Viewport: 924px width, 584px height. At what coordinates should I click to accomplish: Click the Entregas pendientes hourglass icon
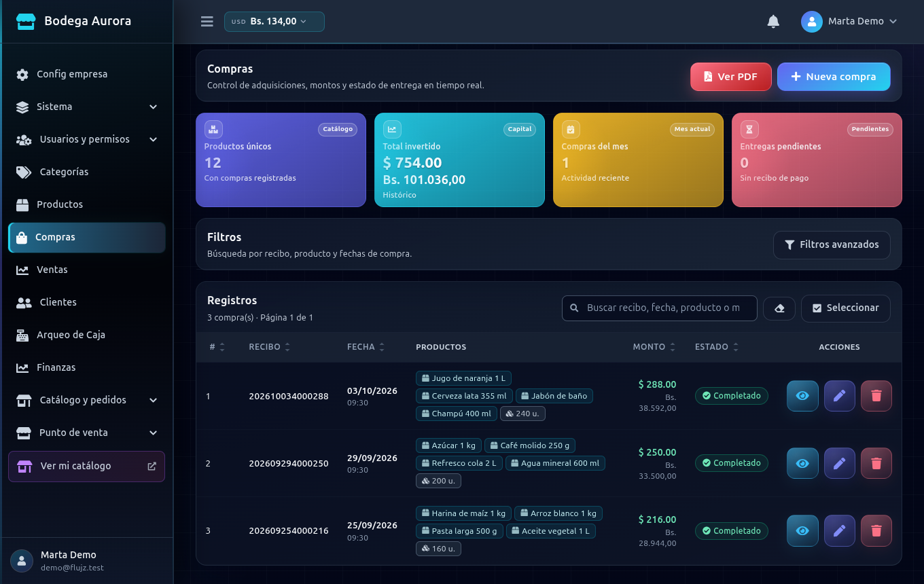(749, 129)
